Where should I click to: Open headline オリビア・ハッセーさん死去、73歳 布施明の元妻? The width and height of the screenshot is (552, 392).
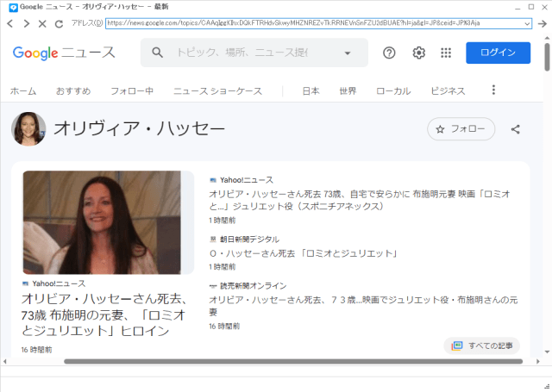tap(104, 315)
